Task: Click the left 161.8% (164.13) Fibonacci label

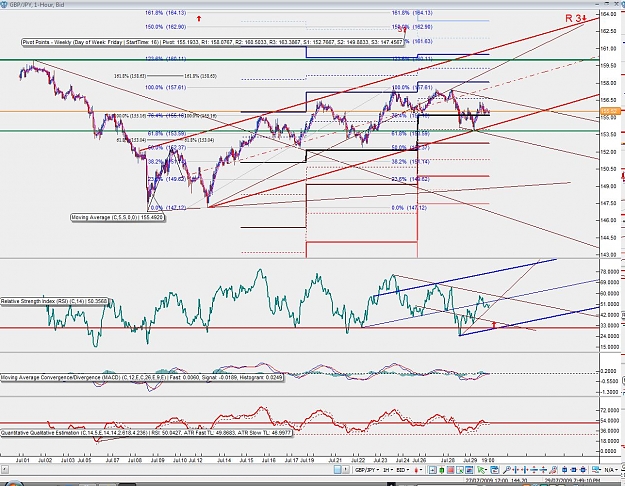Action: pos(165,13)
